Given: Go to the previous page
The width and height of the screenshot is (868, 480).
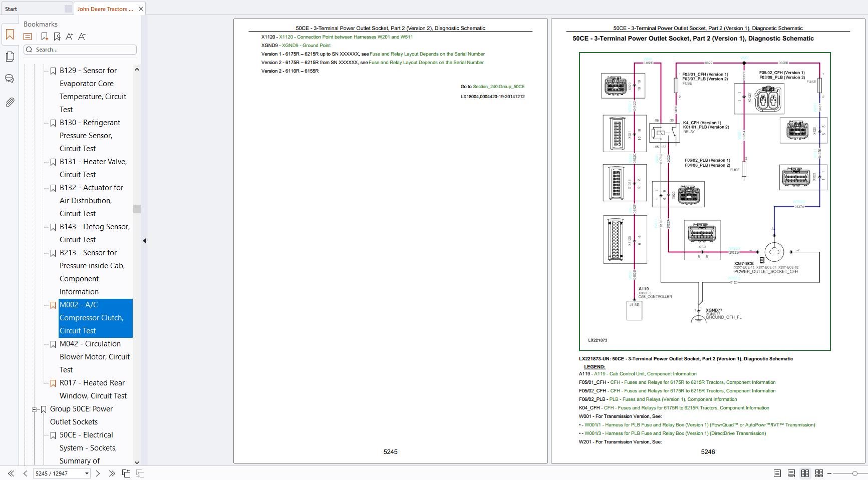Looking at the screenshot, I should [x=25, y=473].
